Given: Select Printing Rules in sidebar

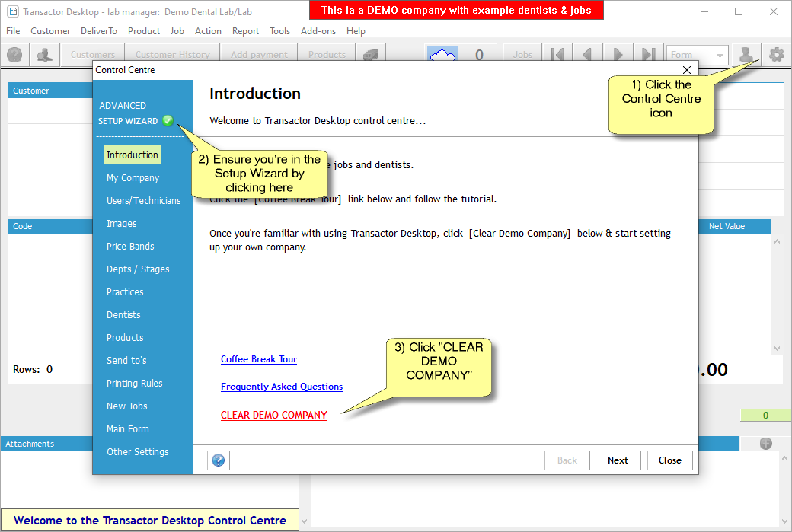Looking at the screenshot, I should 134,384.
